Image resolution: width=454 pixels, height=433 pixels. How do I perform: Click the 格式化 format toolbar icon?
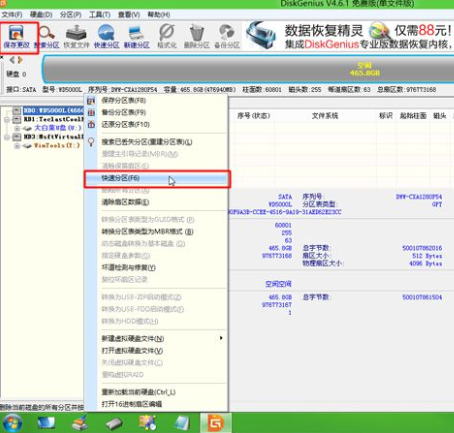(x=167, y=37)
